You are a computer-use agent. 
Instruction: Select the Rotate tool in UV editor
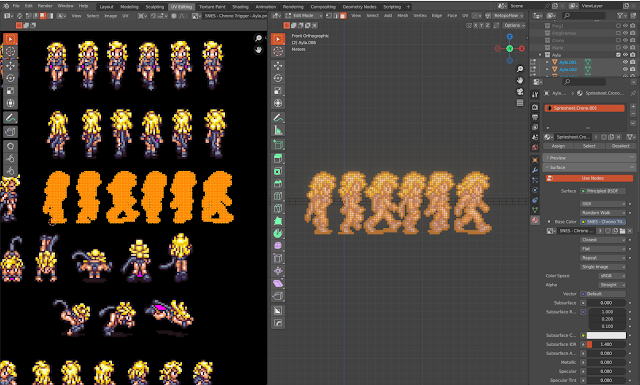[10, 78]
